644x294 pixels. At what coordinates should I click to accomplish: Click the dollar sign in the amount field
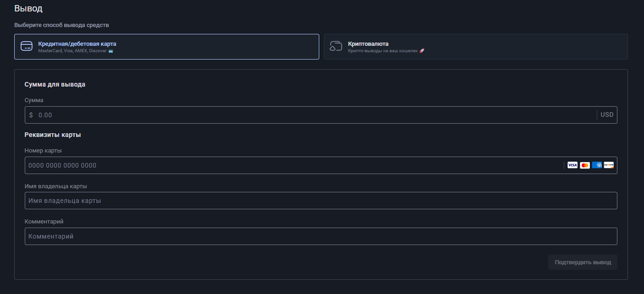point(31,115)
